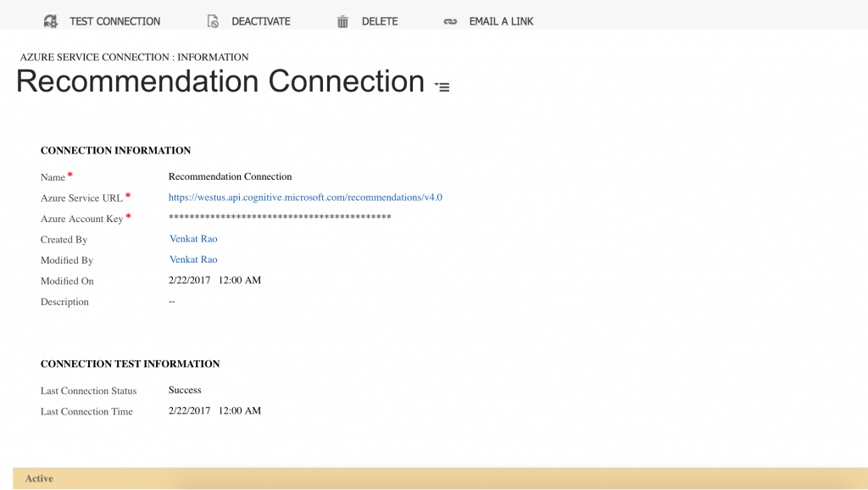Click the Last Connection Time date value

pyautogui.click(x=214, y=411)
